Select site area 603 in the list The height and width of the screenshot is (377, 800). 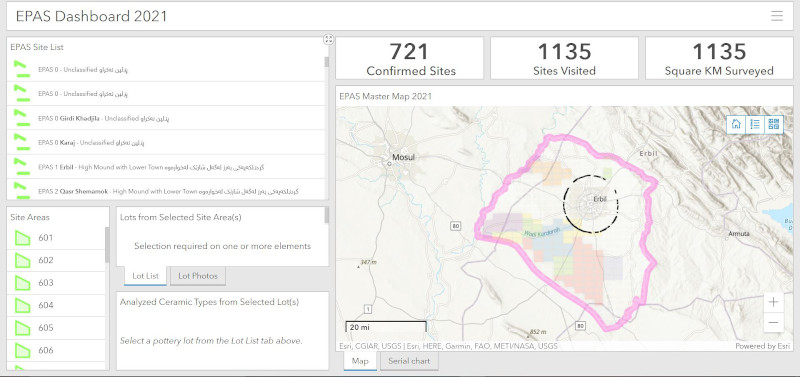[56, 283]
